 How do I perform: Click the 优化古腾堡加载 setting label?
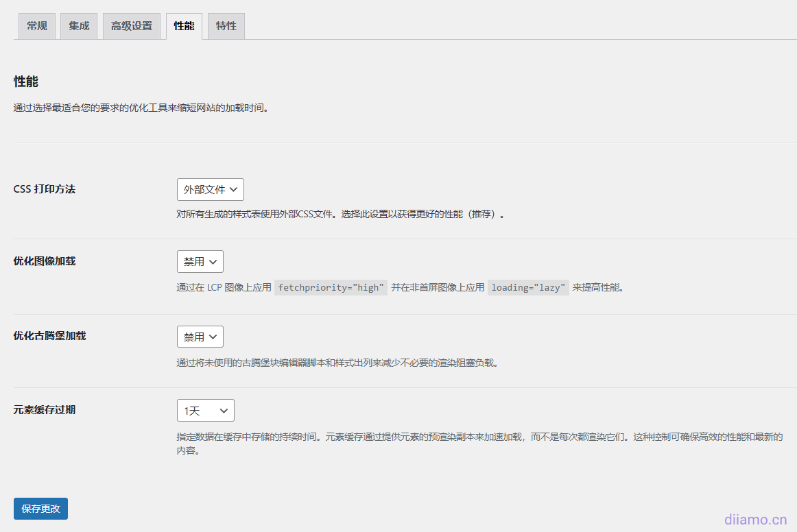coord(49,336)
